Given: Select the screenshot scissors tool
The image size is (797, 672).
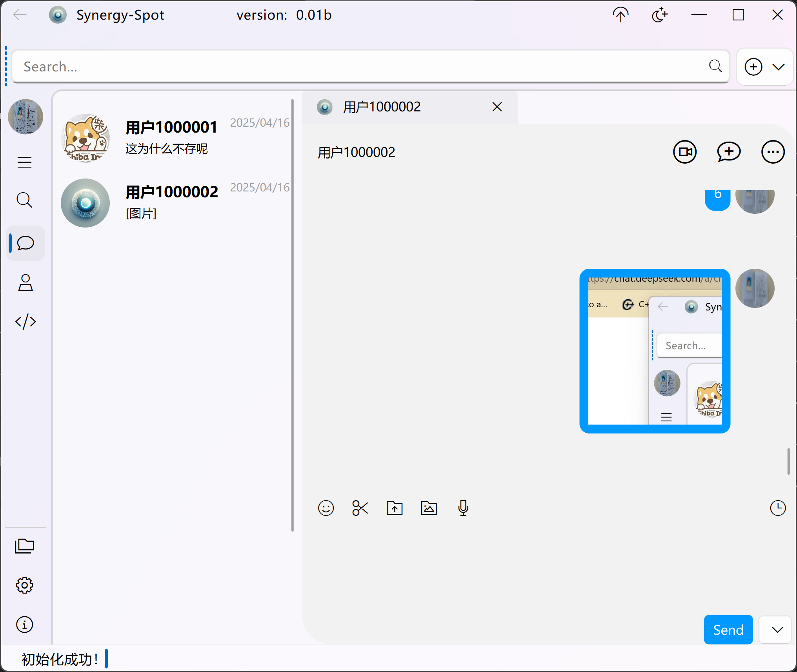Looking at the screenshot, I should [x=360, y=508].
